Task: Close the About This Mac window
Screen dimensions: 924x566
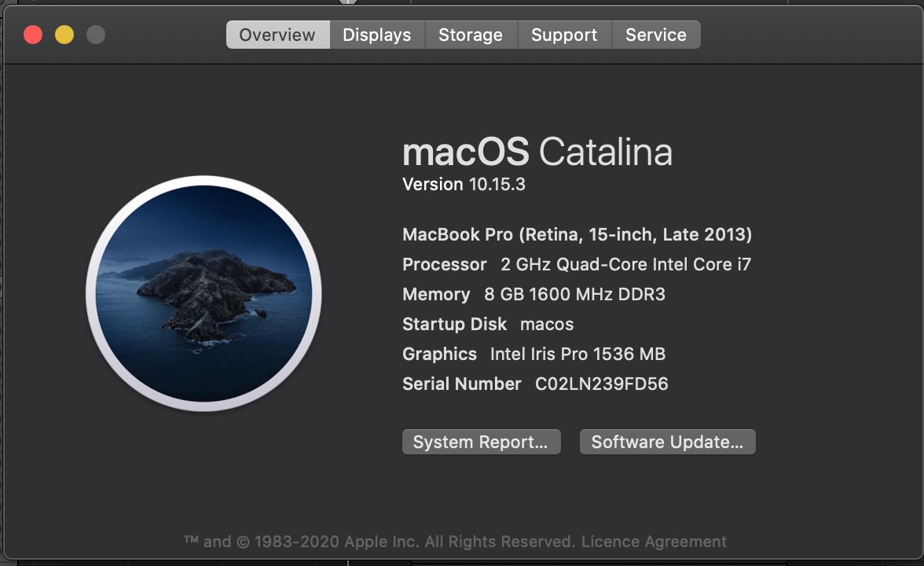Action: 33,35
